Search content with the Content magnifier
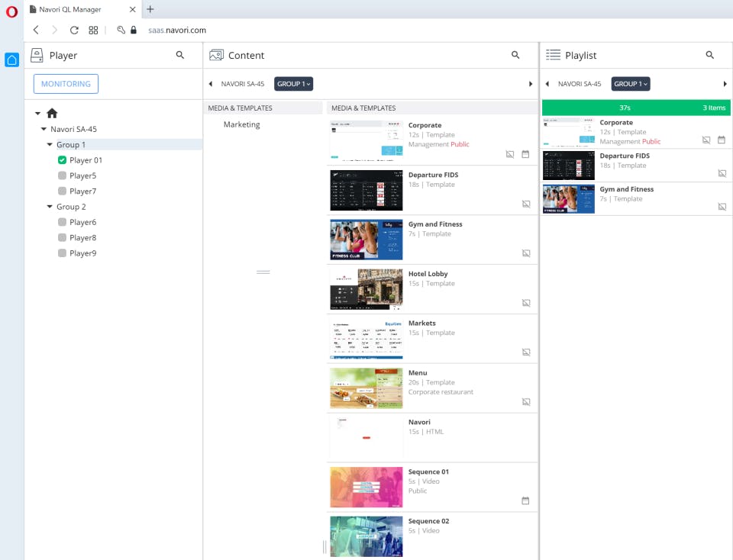The height and width of the screenshot is (560, 733). 515,55
